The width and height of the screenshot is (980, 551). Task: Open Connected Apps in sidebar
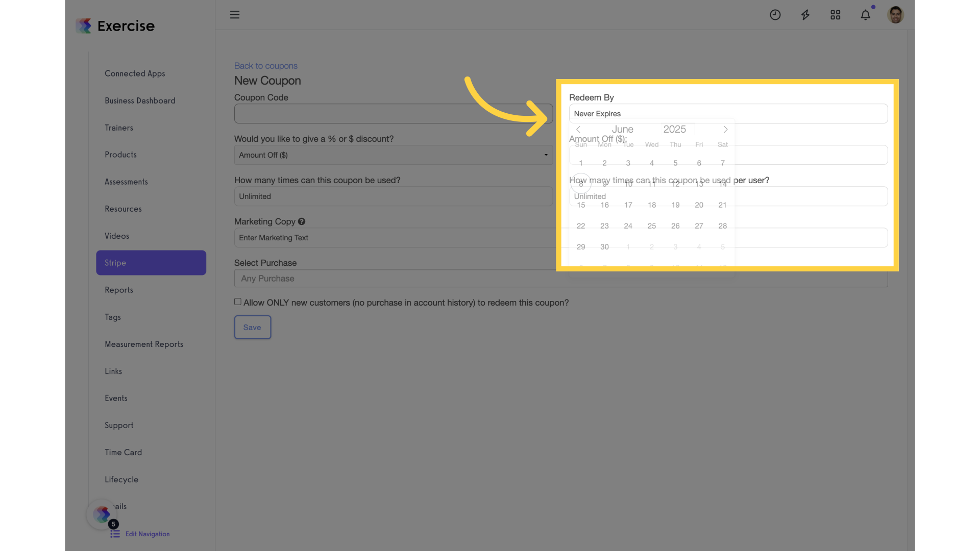[135, 73]
